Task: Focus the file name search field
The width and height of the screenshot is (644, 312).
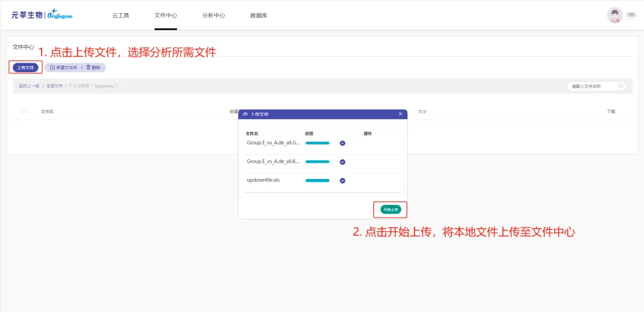Action: (596, 87)
